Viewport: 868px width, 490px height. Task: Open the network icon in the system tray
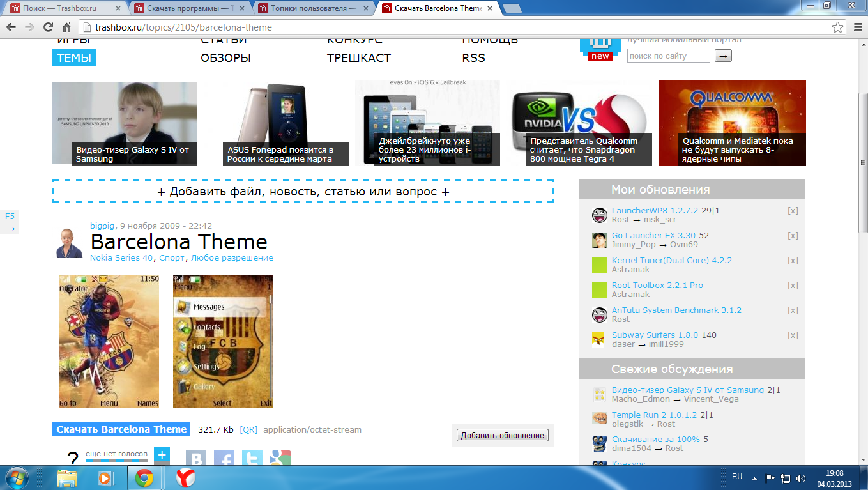[x=786, y=478]
